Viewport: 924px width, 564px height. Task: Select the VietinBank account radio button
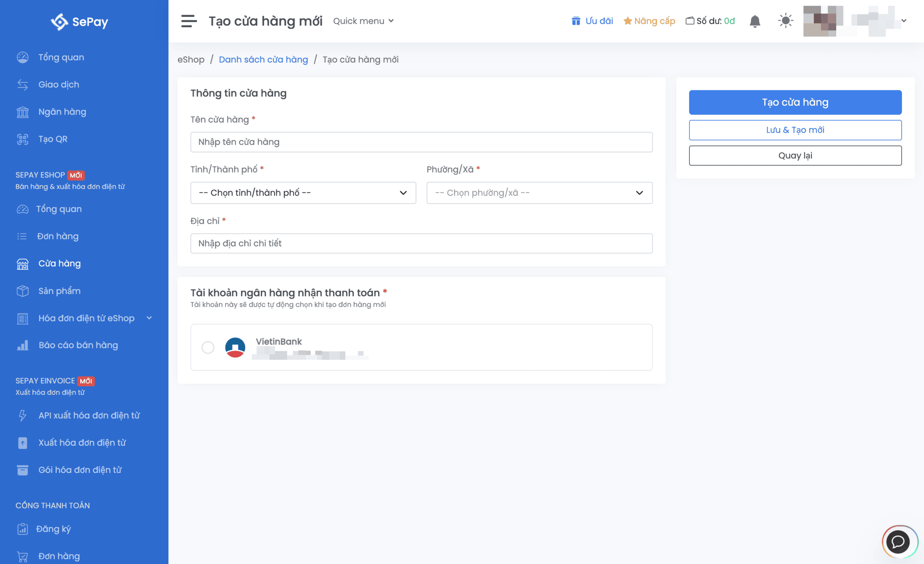[x=208, y=347]
